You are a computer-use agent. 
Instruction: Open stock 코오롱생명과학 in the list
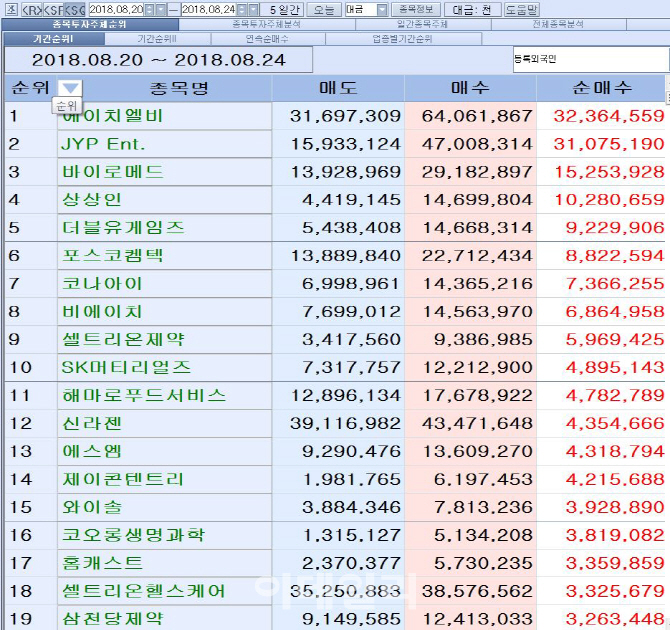(x=164, y=535)
